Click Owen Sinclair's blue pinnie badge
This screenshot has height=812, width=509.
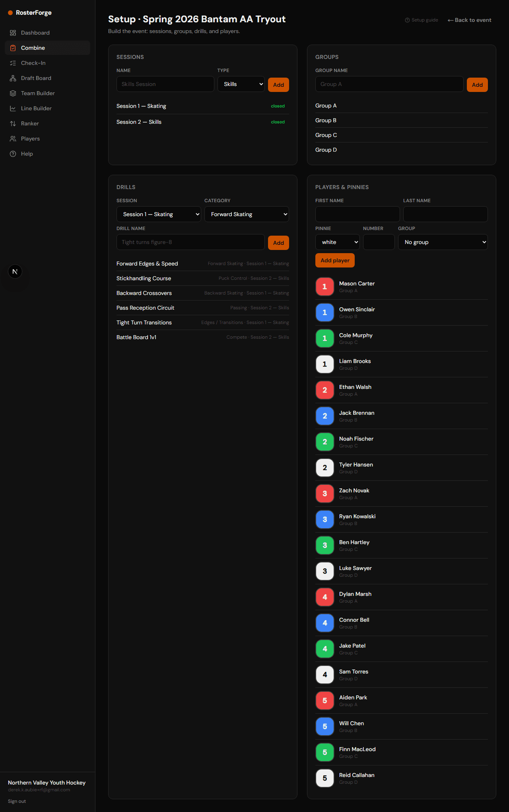point(325,312)
